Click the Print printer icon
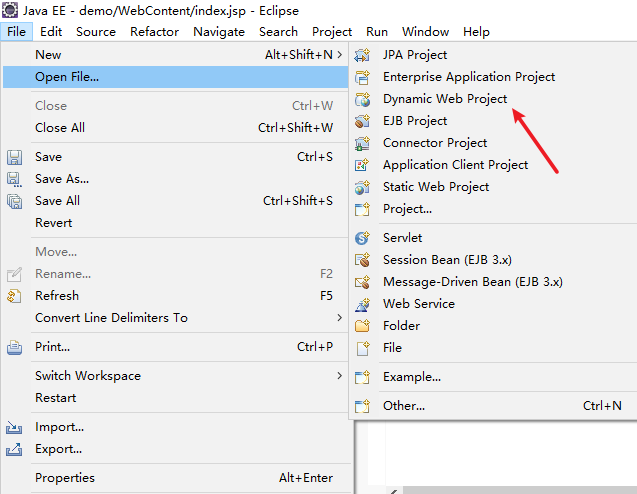This screenshot has height=494, width=637. (14, 347)
